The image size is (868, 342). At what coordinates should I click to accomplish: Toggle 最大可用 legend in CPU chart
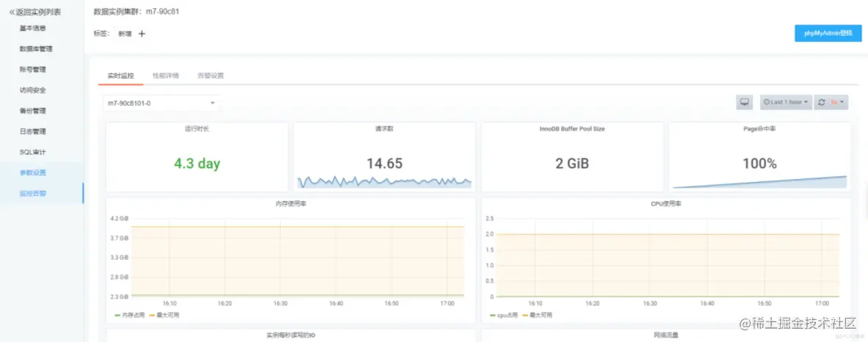(537, 315)
